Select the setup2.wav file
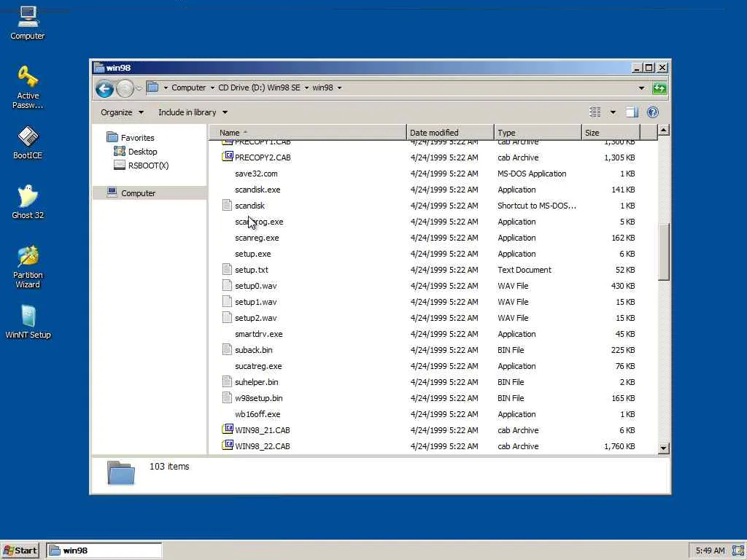This screenshot has height=560, width=747. [255, 318]
